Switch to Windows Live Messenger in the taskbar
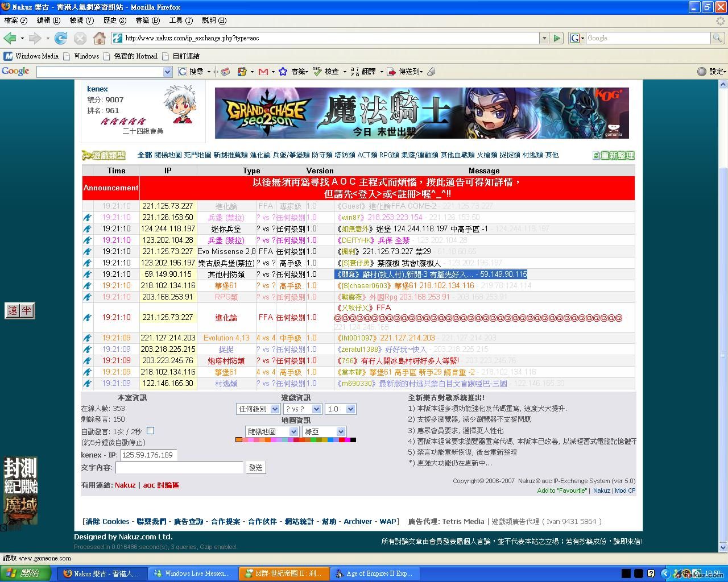Viewport: 728px width, 582px height. tap(192, 573)
